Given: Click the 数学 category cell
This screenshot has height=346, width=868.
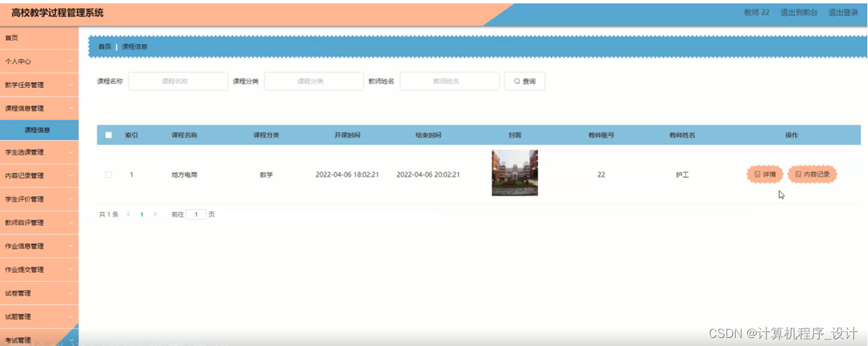Looking at the screenshot, I should [266, 175].
